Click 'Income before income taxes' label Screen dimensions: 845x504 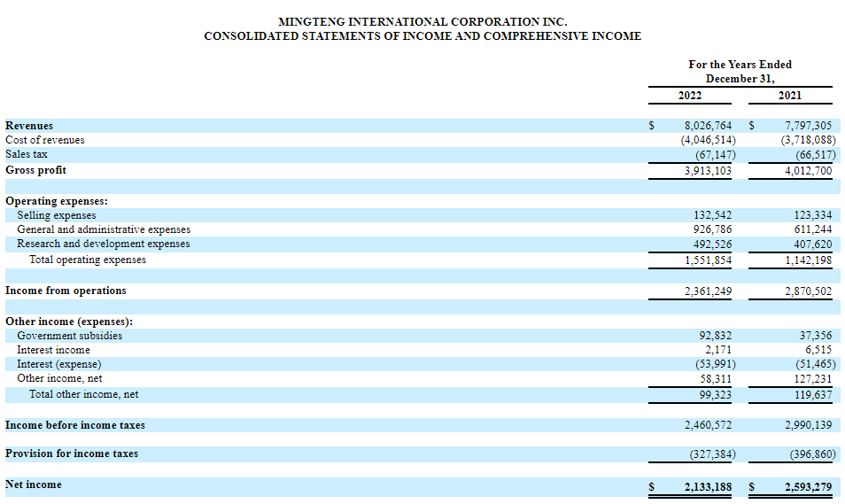tap(75, 425)
